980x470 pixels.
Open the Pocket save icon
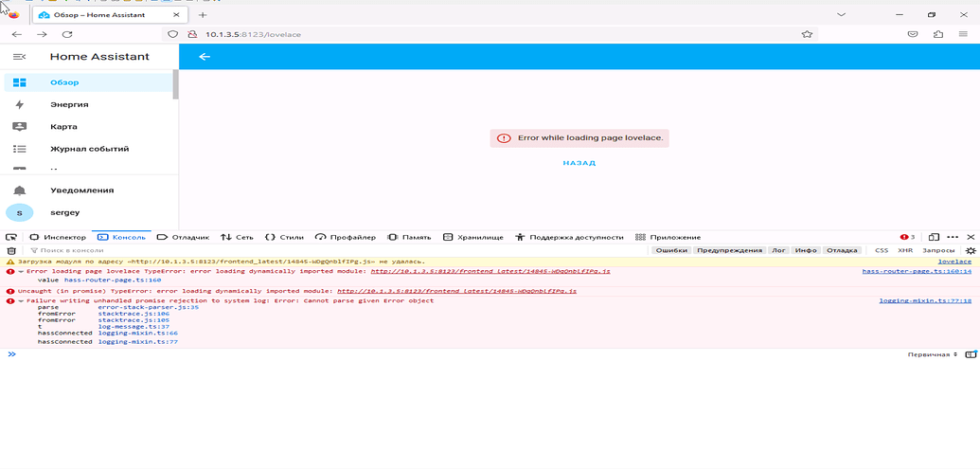point(913,34)
